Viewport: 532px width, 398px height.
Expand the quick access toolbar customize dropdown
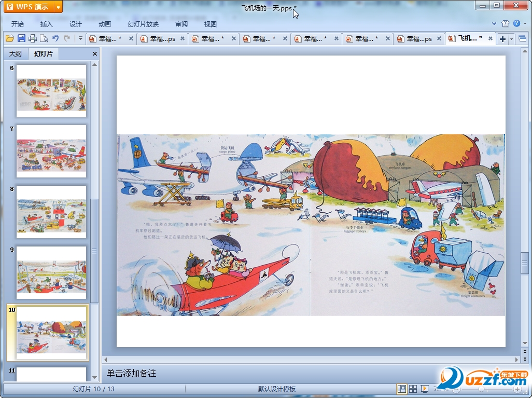click(80, 38)
